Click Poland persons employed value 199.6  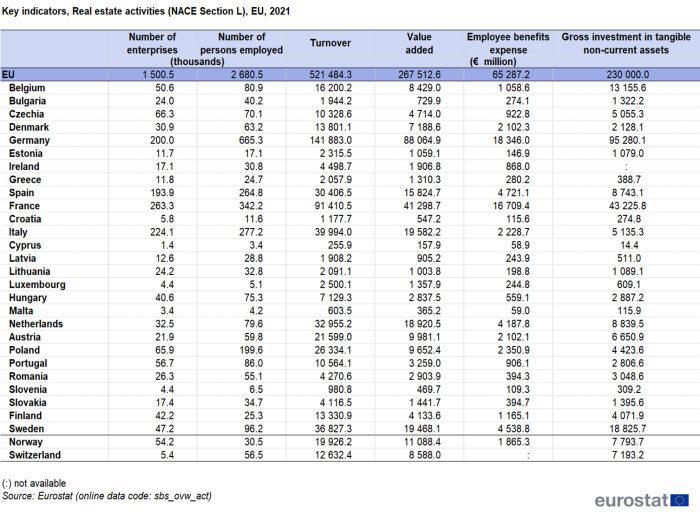[x=250, y=350]
